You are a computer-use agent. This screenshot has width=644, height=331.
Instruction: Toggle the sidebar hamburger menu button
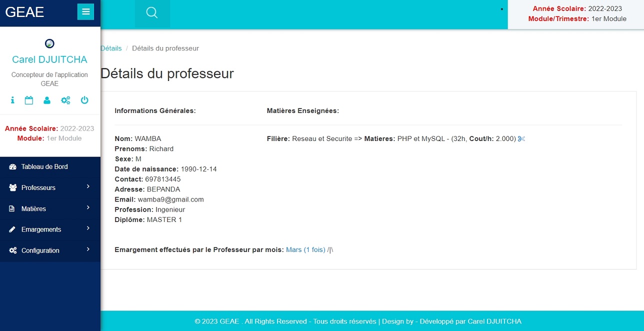(85, 11)
